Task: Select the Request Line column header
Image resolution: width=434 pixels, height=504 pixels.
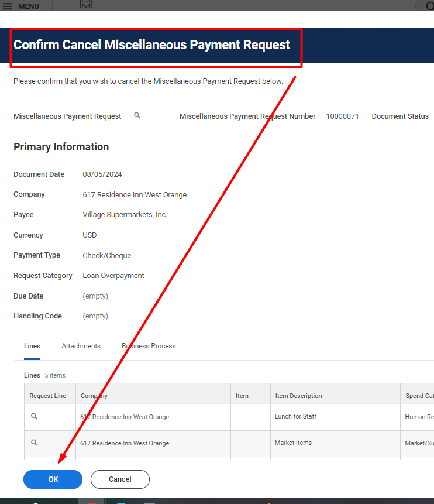Action: click(50, 394)
